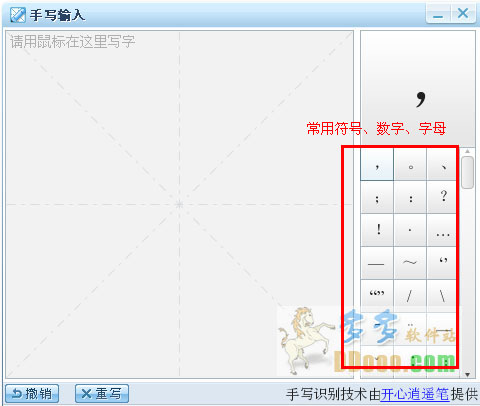480x406 pixels.
Task: Choose the colon symbol key
Action: 410,198
